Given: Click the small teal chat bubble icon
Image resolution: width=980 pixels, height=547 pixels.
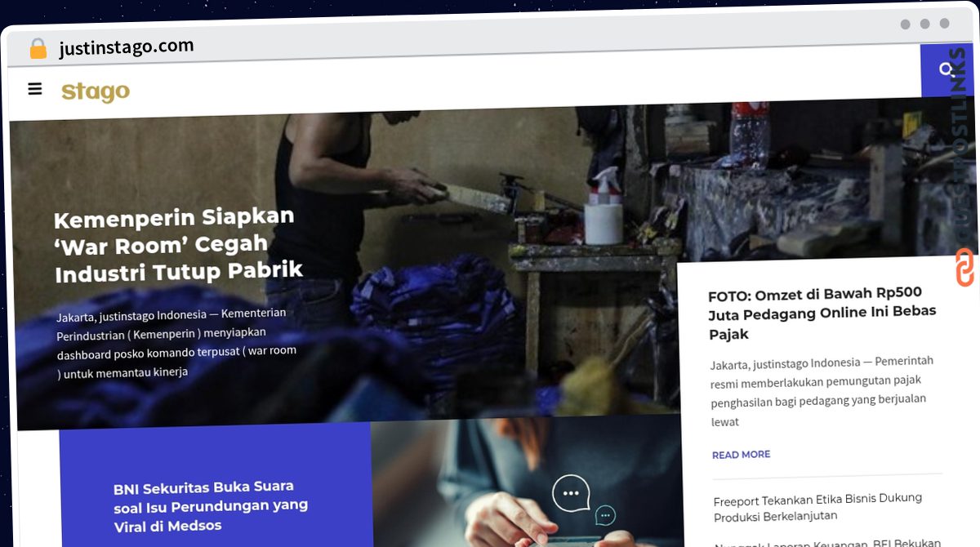Looking at the screenshot, I should coord(605,516).
